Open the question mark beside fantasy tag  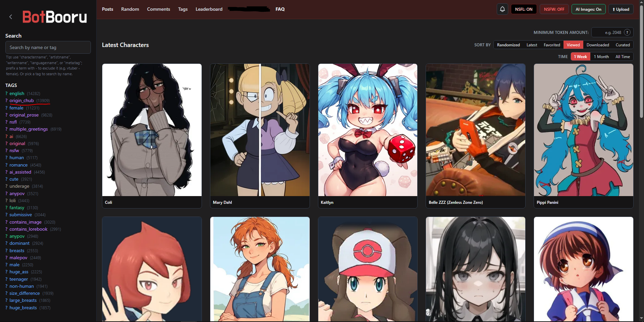tap(6, 208)
